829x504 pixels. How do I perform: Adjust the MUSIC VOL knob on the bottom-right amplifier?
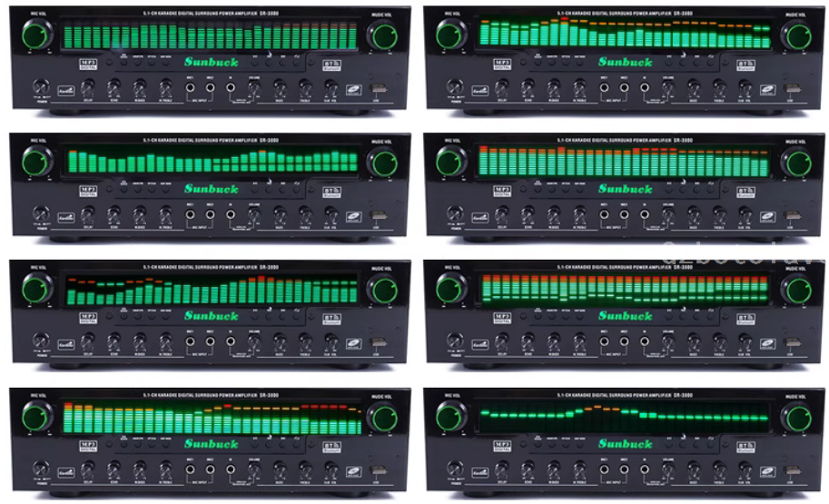[x=798, y=417]
